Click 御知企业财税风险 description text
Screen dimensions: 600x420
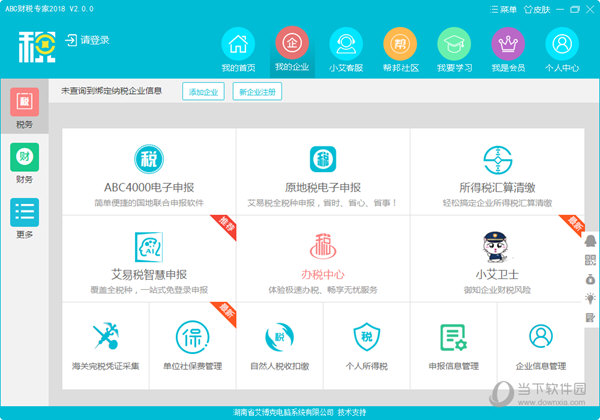coord(497,290)
